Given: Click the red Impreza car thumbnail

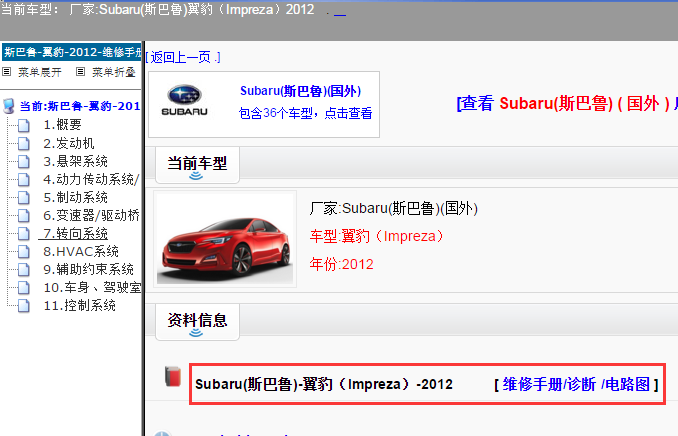Looking at the screenshot, I should click(225, 239).
